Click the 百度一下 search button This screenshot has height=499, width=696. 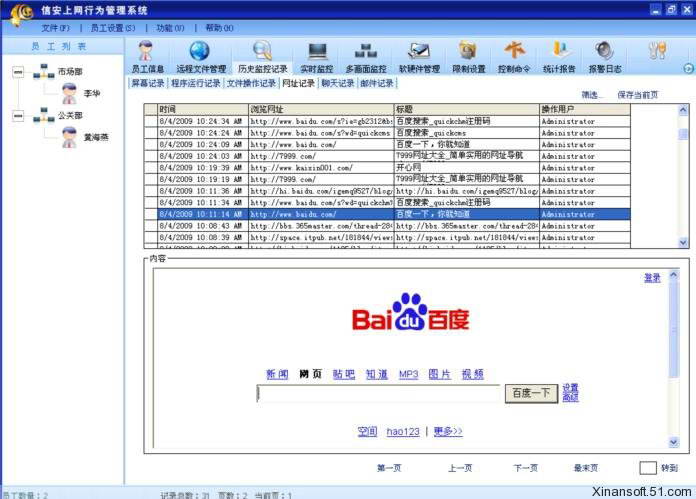(531, 393)
